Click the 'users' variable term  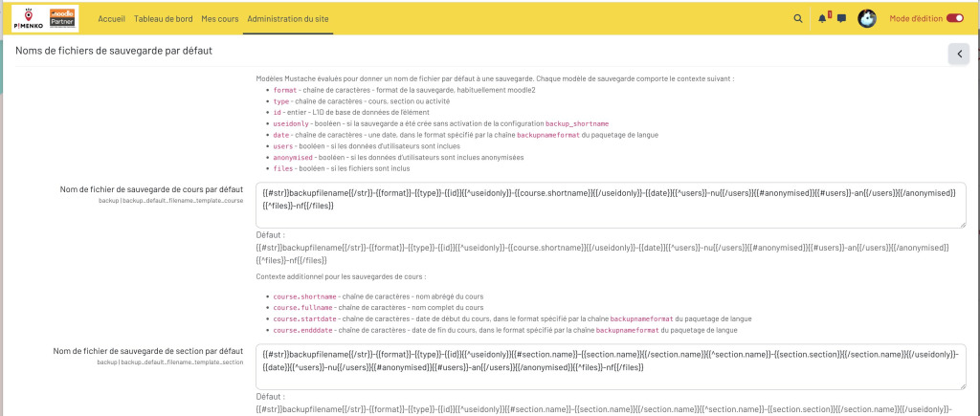tap(282, 146)
